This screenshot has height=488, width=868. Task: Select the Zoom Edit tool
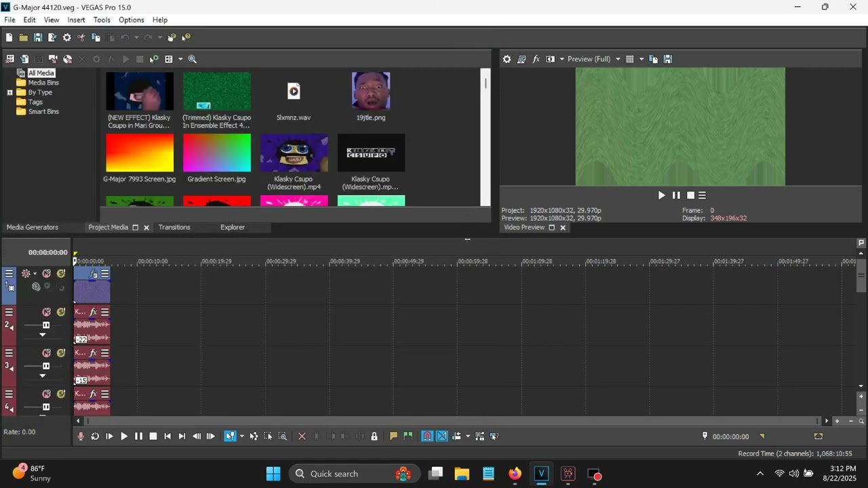283,436
